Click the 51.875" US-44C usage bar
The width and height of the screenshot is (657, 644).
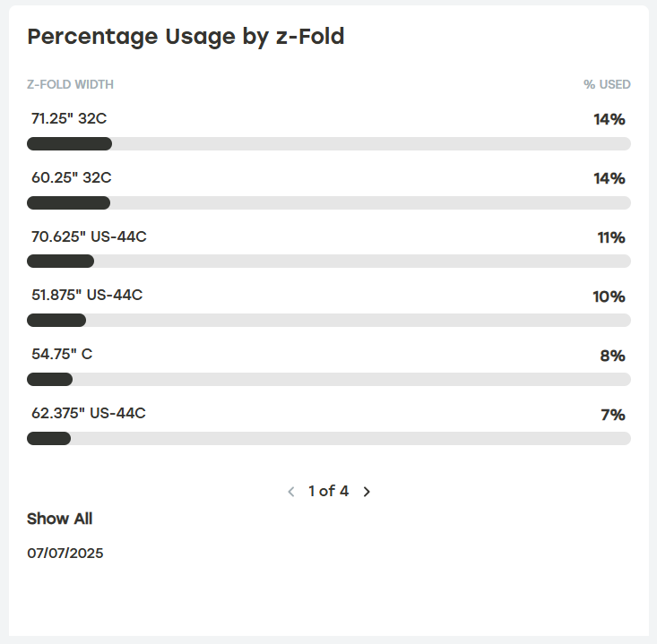pos(328,321)
